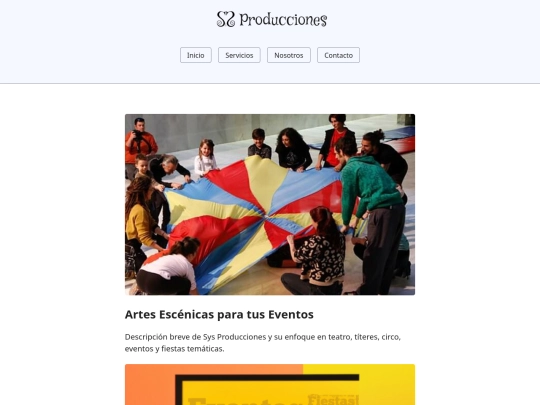Click the 'Fiestas!' text on the banner
This screenshot has height=405, width=540.
(x=333, y=399)
